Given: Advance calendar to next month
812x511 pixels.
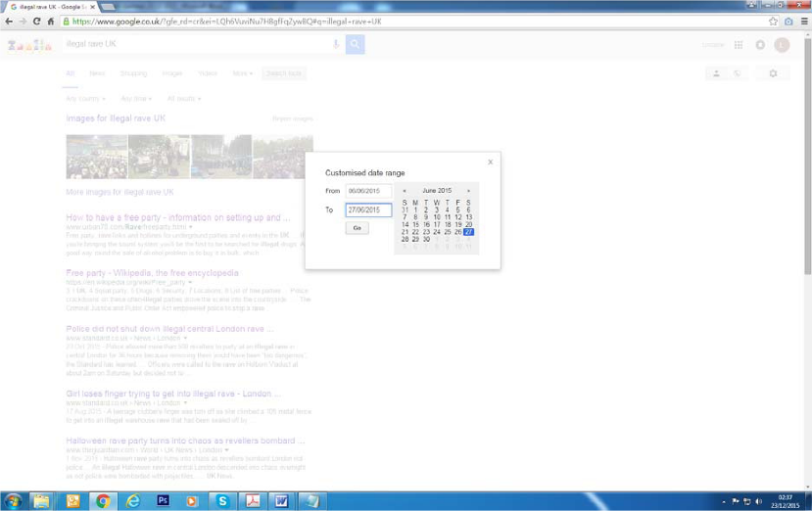Looking at the screenshot, I should pos(468,191).
